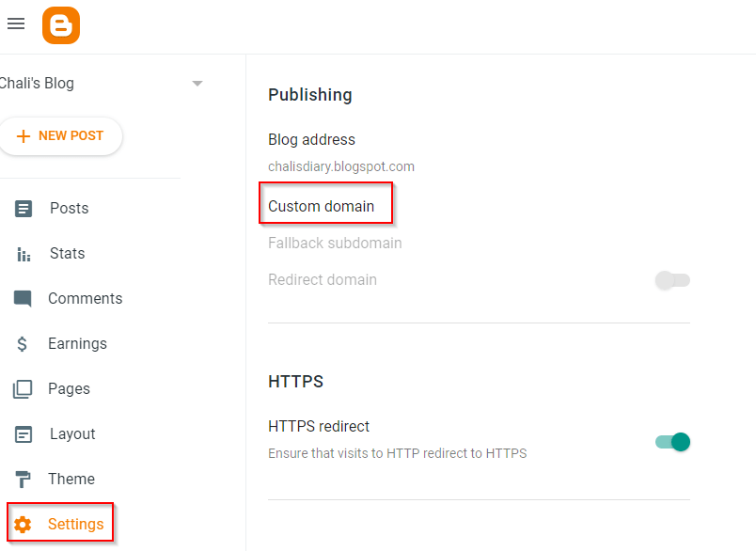Click the orange Blogger logo
Image resolution: width=756 pixels, height=551 pixels.
(61, 25)
